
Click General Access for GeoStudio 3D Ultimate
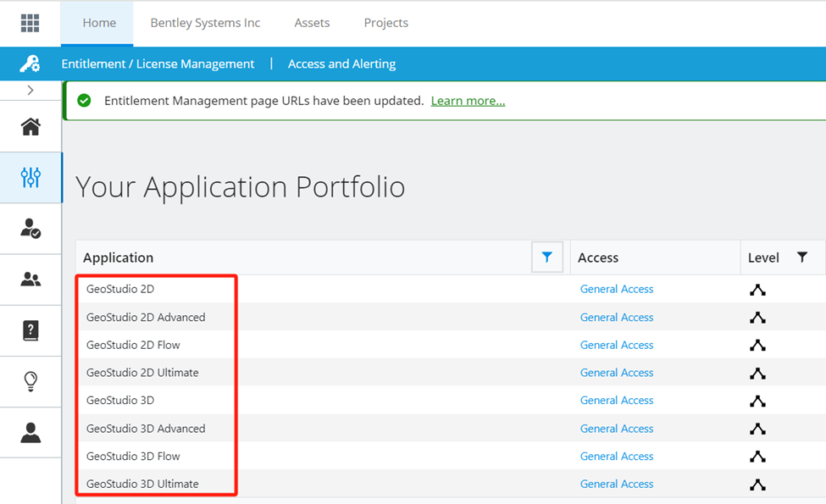pyautogui.click(x=616, y=484)
